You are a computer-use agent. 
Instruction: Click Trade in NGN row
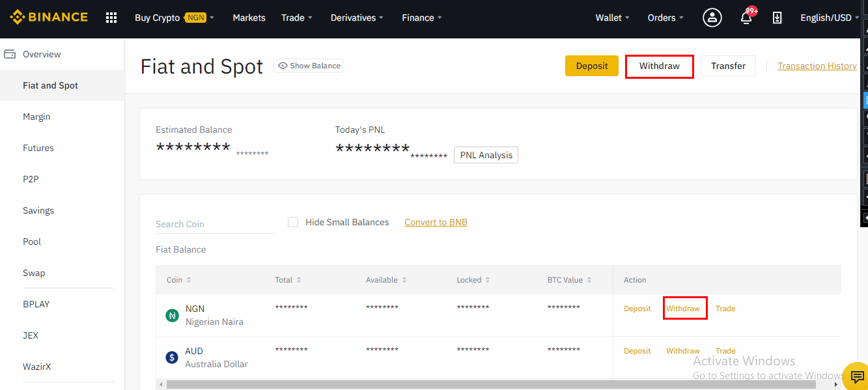[x=725, y=309]
